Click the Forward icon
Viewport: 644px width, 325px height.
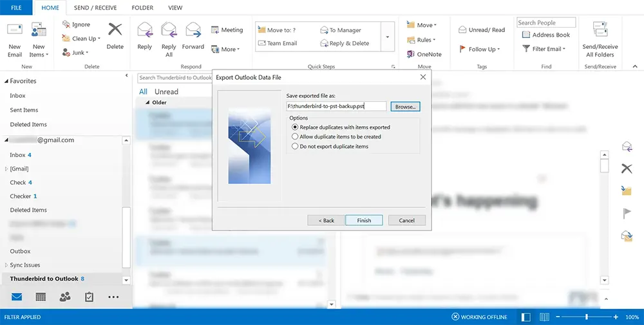193,30
